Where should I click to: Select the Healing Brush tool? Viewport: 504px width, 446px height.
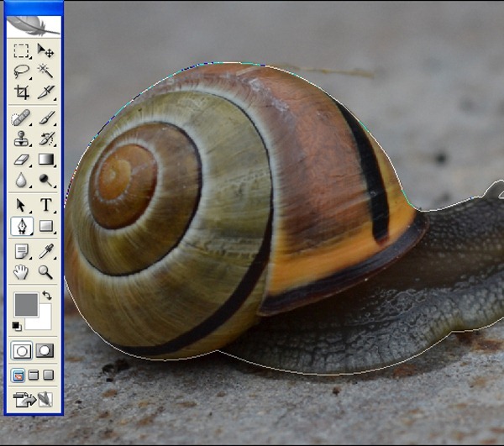tap(22, 118)
